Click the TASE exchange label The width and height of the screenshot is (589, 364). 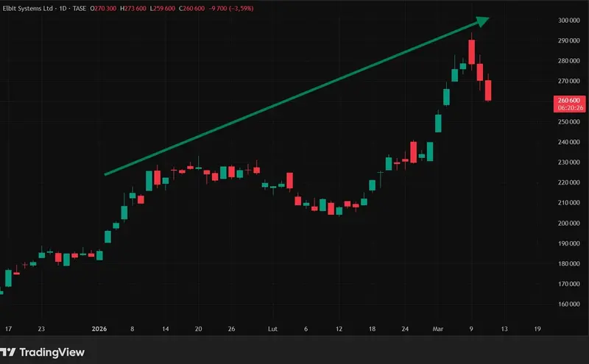click(80, 8)
